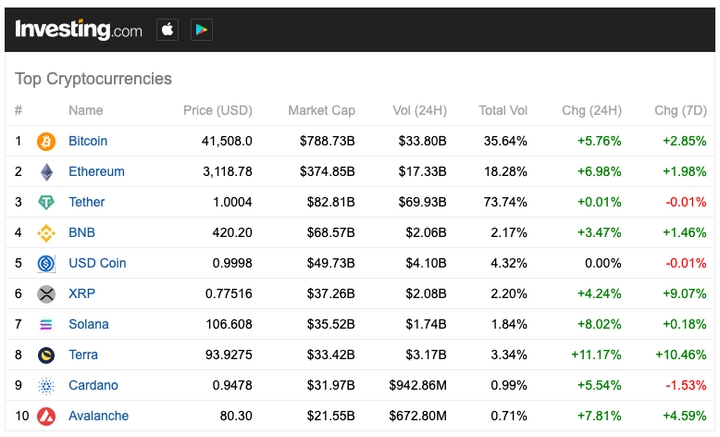Screen dimensions: 720x437
Task: Click Solana price 106.608
Action: coord(229,324)
